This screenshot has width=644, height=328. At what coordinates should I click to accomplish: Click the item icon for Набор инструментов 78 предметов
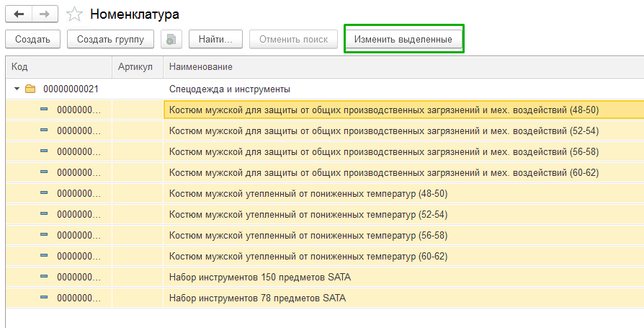[44, 298]
